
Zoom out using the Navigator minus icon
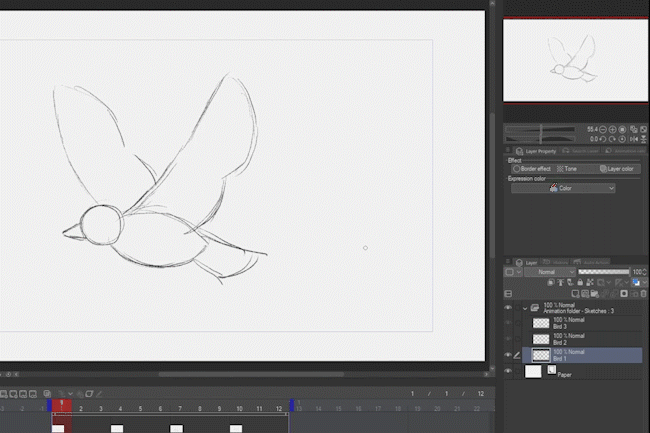604,129
